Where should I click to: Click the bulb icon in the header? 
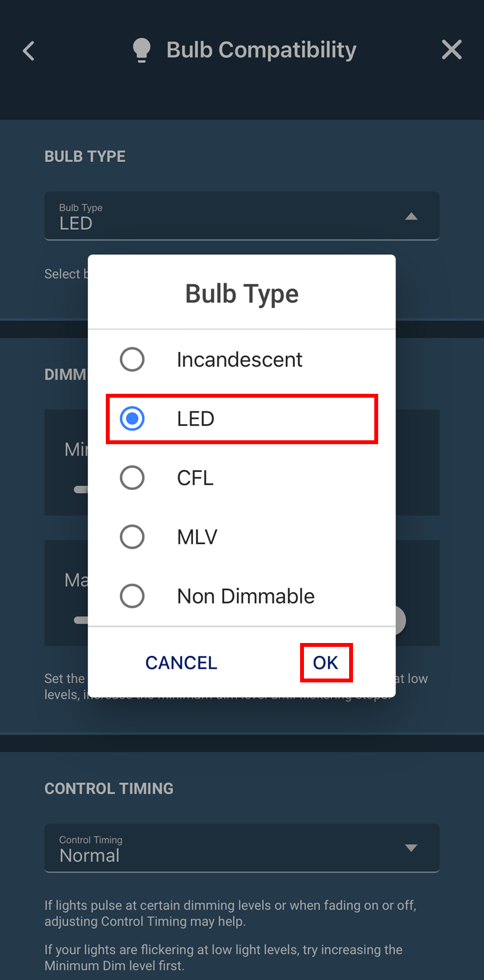coord(141,49)
